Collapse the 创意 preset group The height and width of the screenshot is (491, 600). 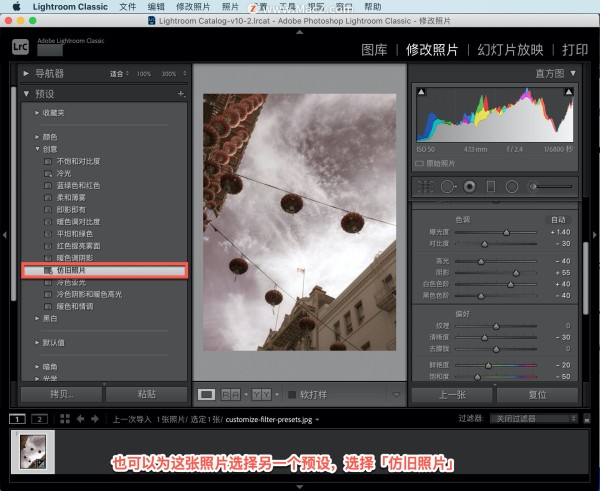click(38, 149)
